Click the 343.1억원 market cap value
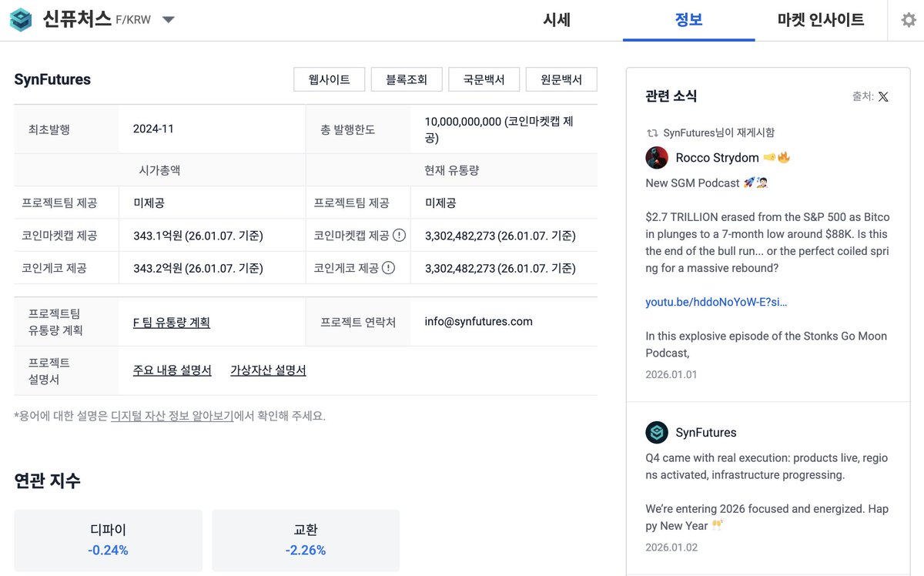This screenshot has height=576, width=924. (x=199, y=236)
